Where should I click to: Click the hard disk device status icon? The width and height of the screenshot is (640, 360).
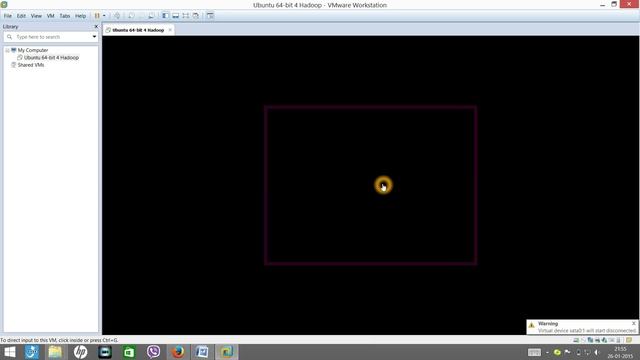576,340
